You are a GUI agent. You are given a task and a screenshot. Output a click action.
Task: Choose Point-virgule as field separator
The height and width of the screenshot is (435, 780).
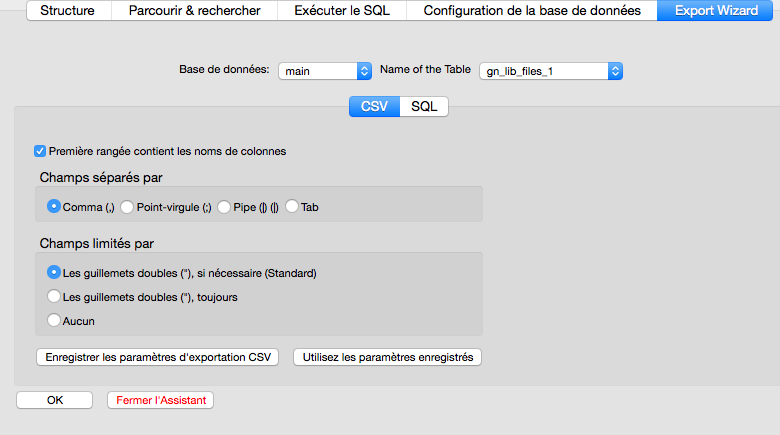click(127, 207)
